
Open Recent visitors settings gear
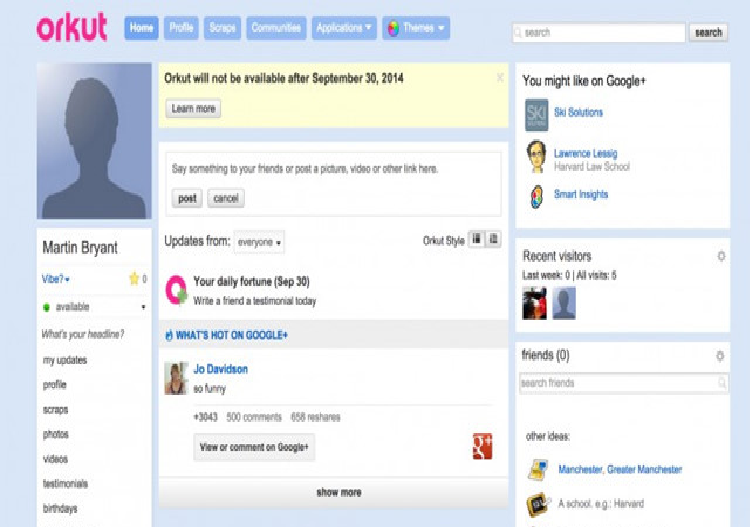pos(721,257)
